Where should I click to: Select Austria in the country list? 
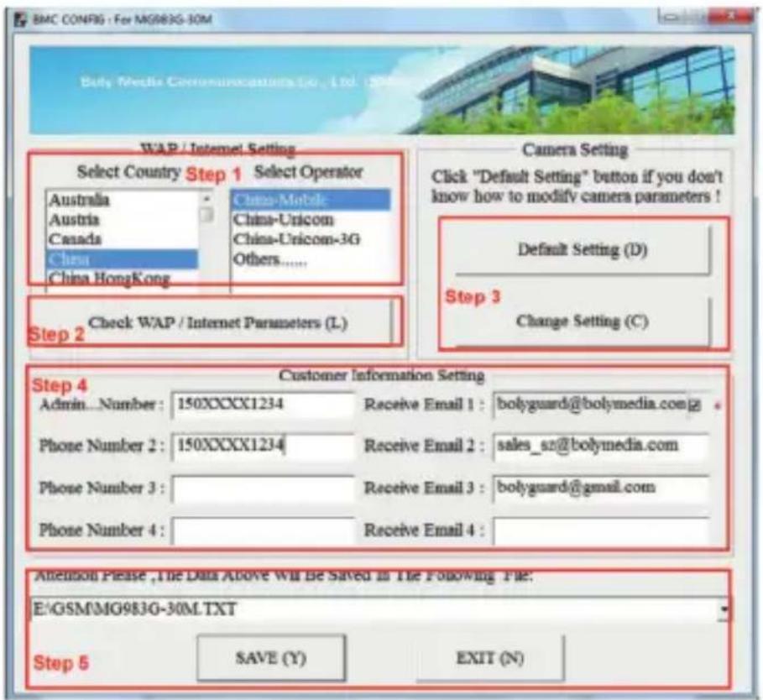coord(122,219)
